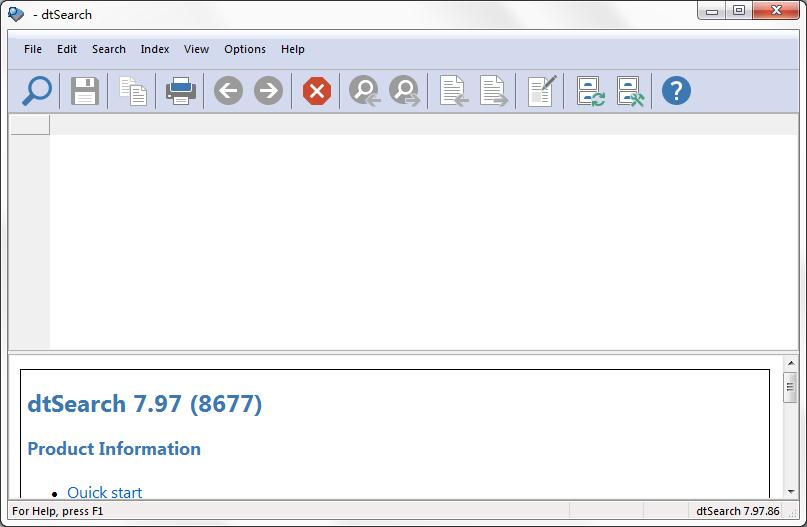Open the Search magnifier tool
Image resolution: width=807 pixels, height=527 pixels.
click(37, 91)
